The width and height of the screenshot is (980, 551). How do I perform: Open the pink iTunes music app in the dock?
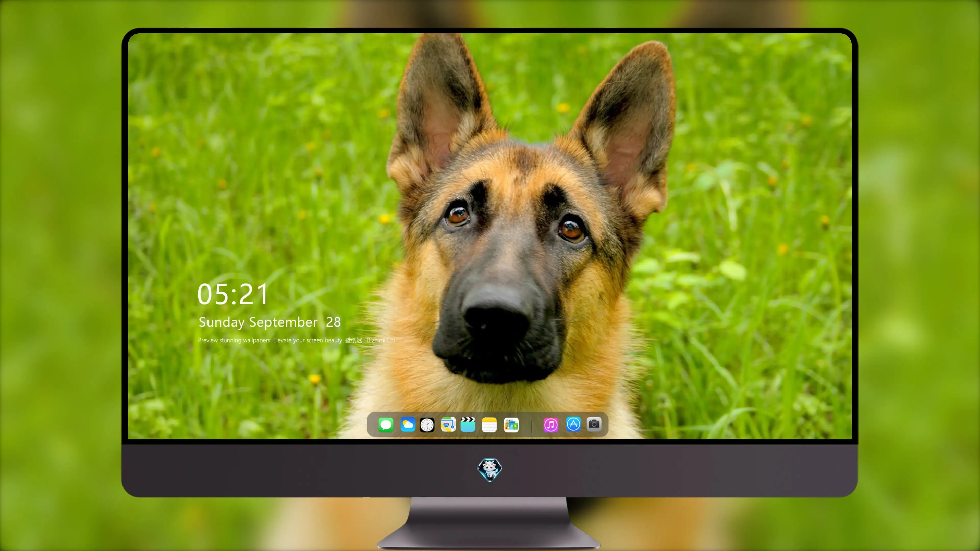point(551,424)
